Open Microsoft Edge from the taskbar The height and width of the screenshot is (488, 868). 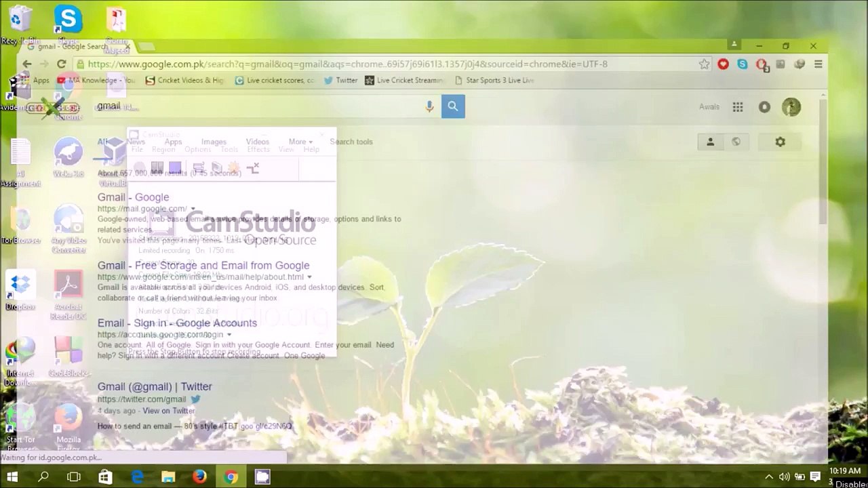(137, 477)
